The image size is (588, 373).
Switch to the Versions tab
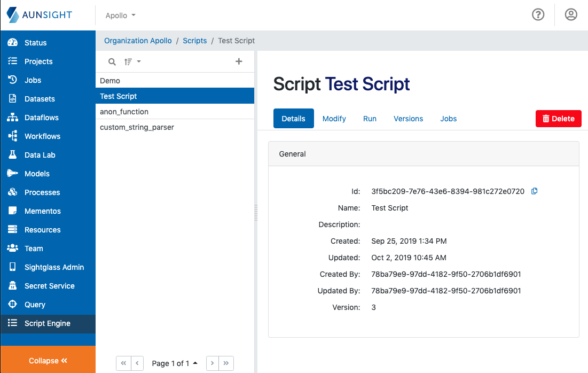point(408,119)
